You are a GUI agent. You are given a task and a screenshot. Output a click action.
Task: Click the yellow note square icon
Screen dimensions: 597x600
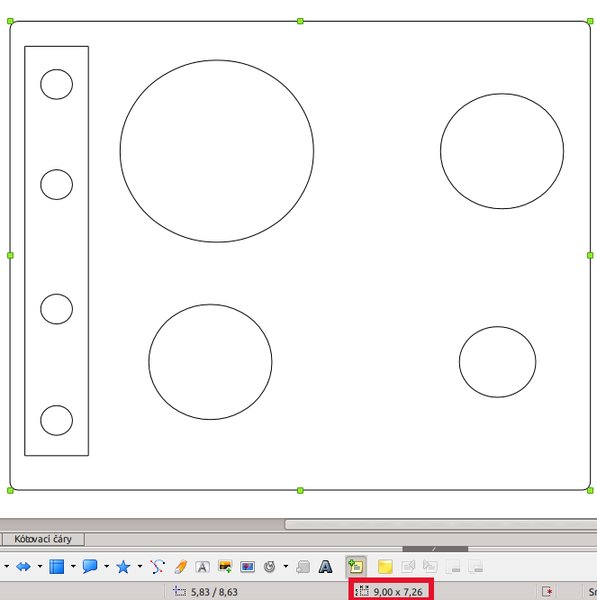385,567
